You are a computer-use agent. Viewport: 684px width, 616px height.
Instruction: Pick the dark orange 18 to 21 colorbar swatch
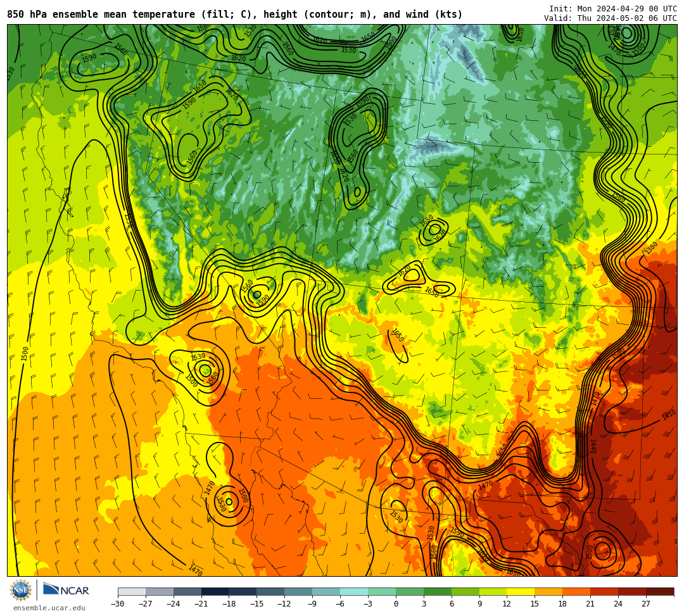coord(577,591)
